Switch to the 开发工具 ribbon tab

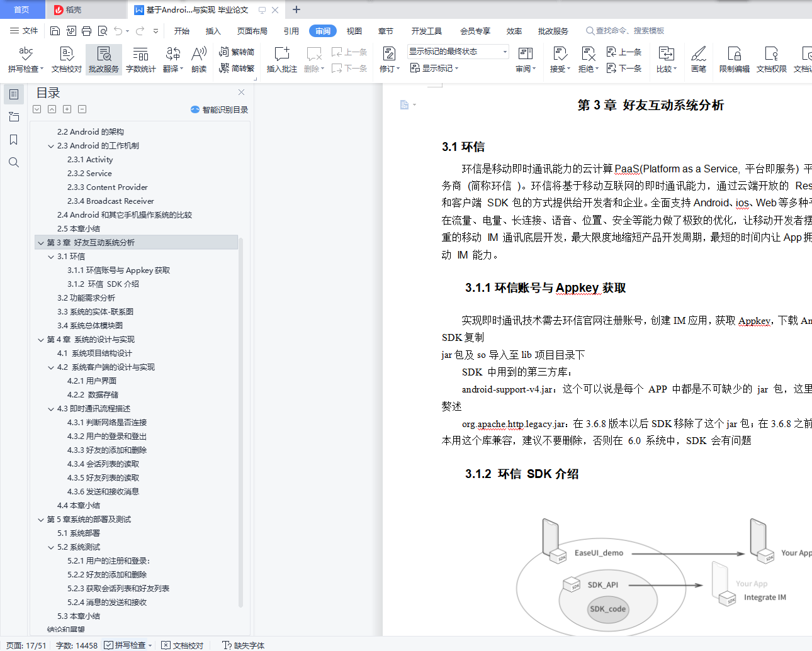(x=427, y=31)
